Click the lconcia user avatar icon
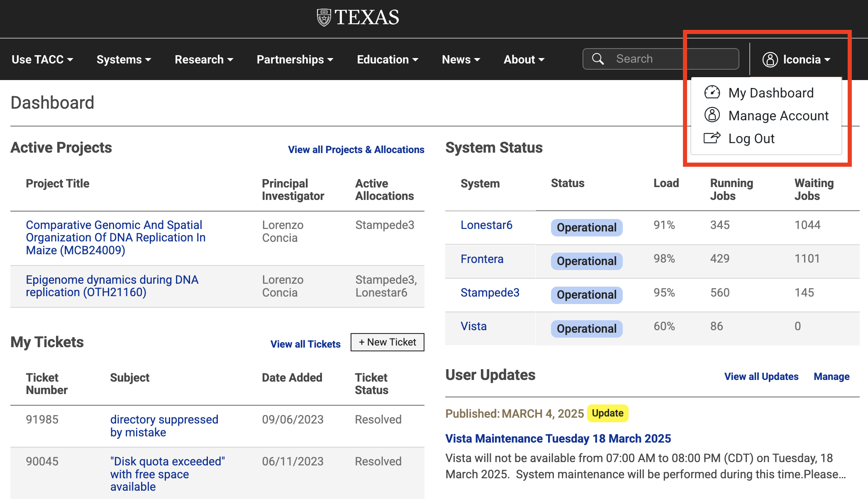This screenshot has width=868, height=499. (x=770, y=59)
